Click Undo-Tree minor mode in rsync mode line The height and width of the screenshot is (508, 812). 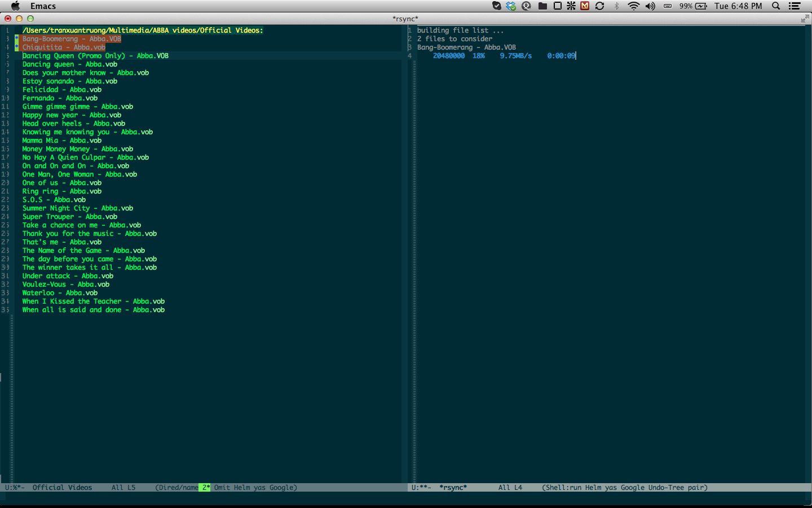pos(666,488)
